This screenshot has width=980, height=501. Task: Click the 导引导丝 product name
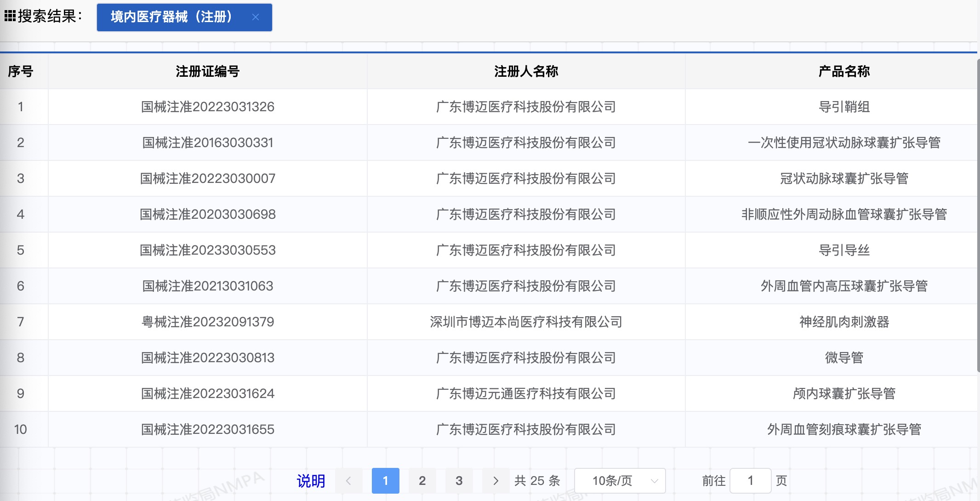[844, 250]
